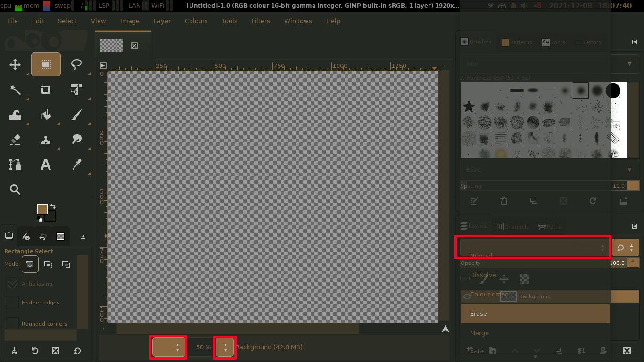Select the Eraser tool
Viewport: 644px width, 362px height.
[x=15, y=140]
